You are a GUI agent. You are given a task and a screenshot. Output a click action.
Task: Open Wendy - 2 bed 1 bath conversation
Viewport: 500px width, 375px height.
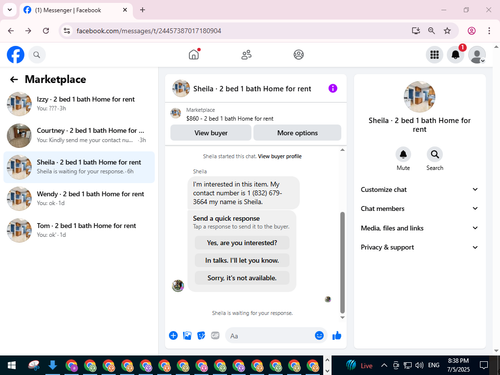79,199
